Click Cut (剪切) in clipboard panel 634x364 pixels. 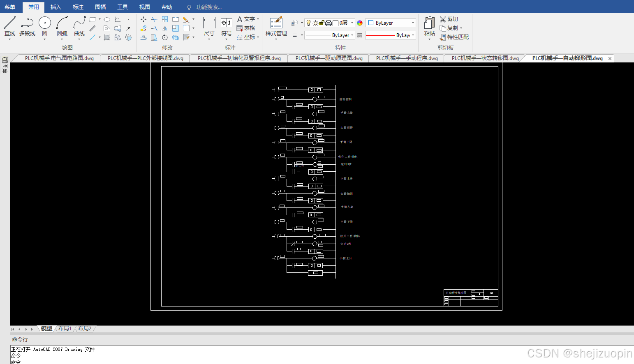(x=449, y=19)
